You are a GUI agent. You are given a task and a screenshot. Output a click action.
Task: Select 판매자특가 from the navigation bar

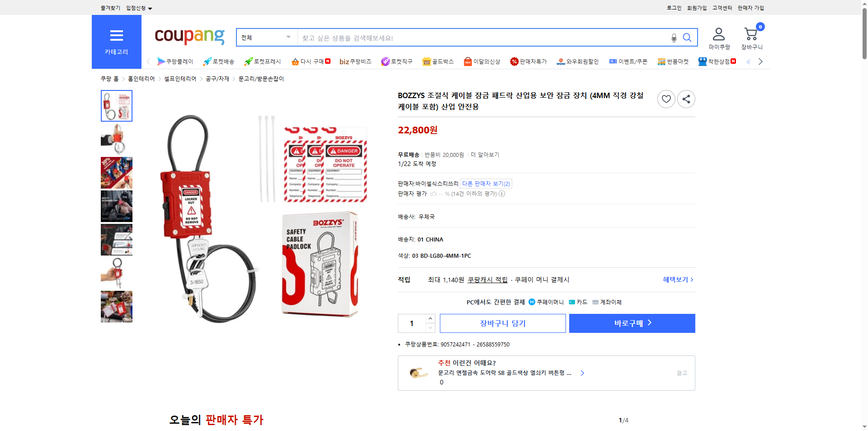click(528, 61)
